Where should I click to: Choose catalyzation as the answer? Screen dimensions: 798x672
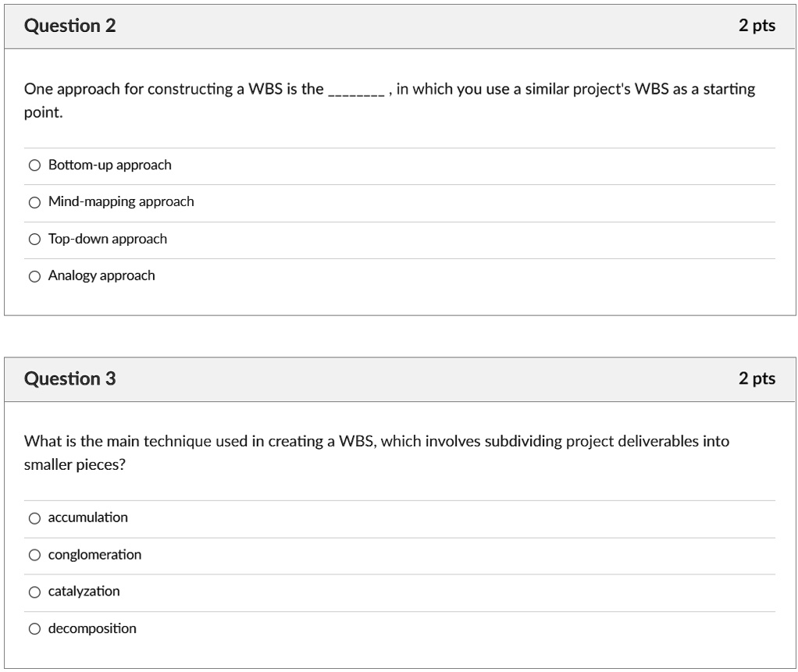tap(34, 592)
